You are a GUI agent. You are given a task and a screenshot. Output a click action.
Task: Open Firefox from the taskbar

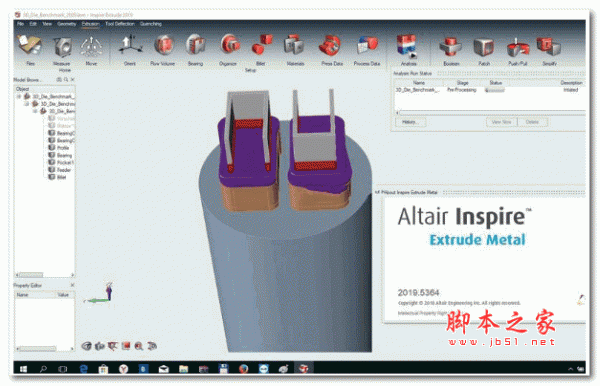[243, 369]
